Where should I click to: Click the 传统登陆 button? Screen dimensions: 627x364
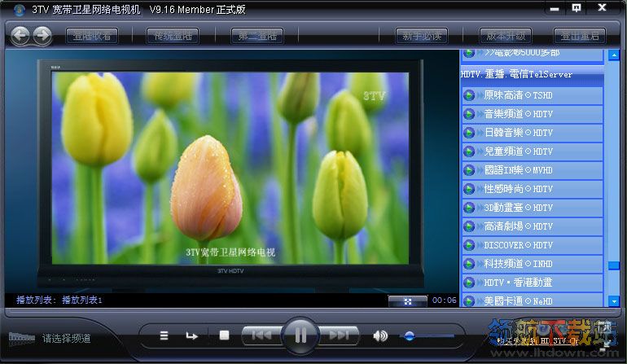pyautogui.click(x=175, y=36)
